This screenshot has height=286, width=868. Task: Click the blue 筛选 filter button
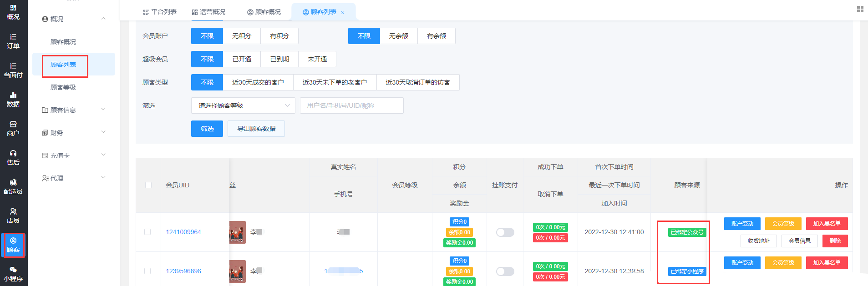coord(207,129)
